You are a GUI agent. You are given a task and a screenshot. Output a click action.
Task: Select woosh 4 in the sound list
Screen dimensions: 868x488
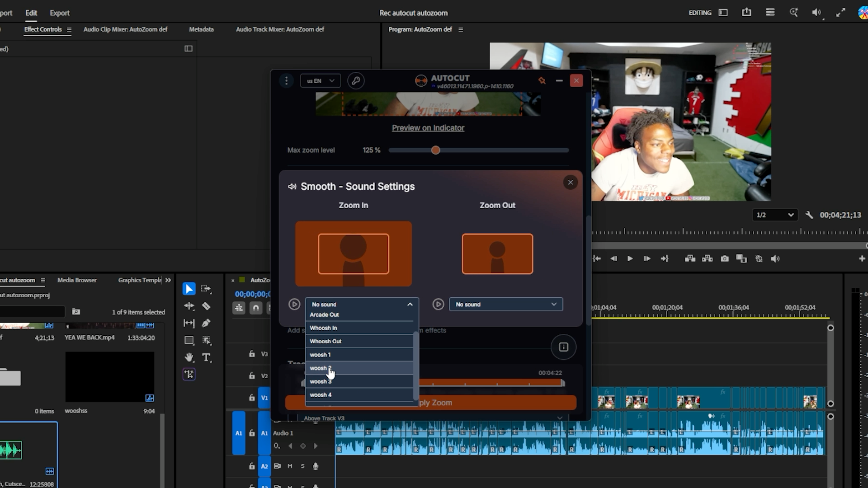tap(359, 395)
